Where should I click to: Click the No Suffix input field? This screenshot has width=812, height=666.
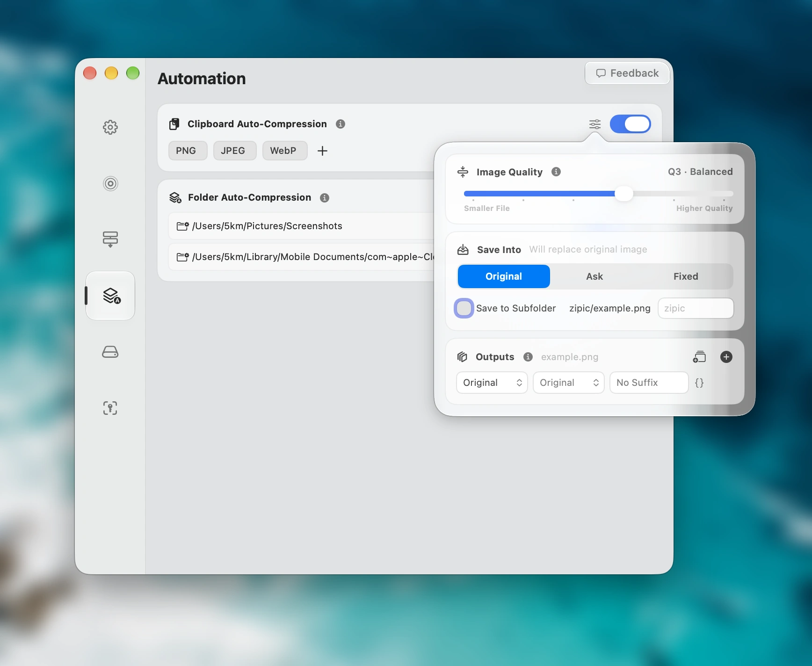point(649,383)
